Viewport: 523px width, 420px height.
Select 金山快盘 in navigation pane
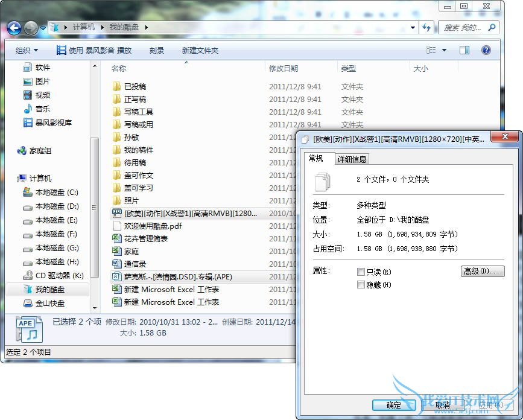coord(44,304)
